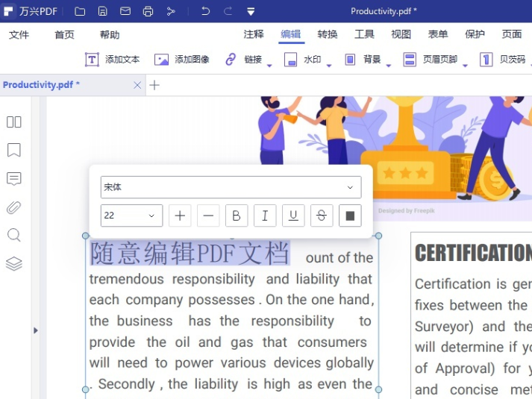The image size is (532, 399).
Task: Click the 链接 chain icon
Action: coord(231,60)
